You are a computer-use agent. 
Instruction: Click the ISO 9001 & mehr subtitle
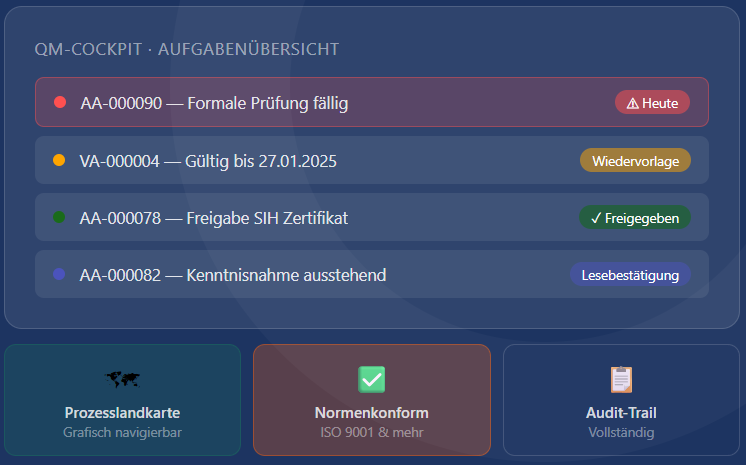(372, 433)
